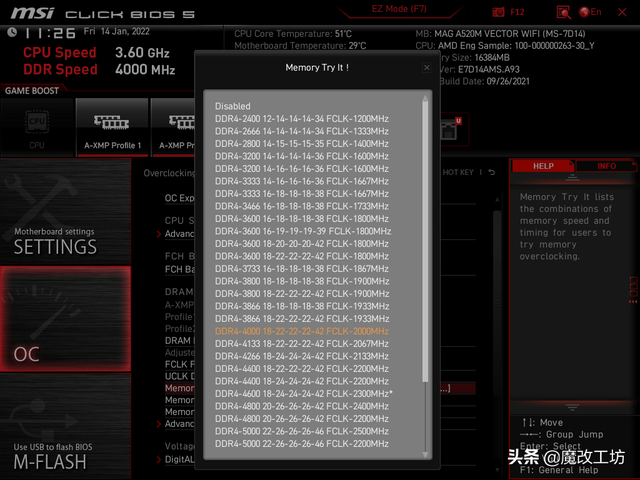Switch to EZ Mode (F7)
The width and height of the screenshot is (640, 480).
point(399,9)
